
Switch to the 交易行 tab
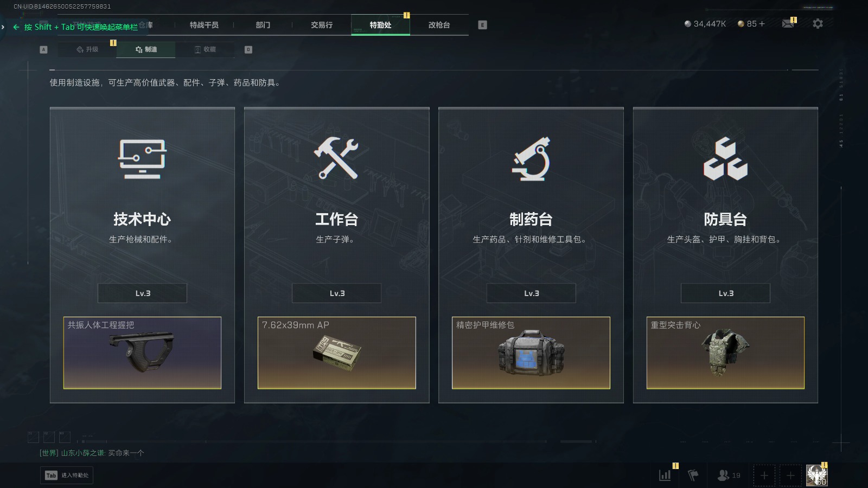[322, 25]
